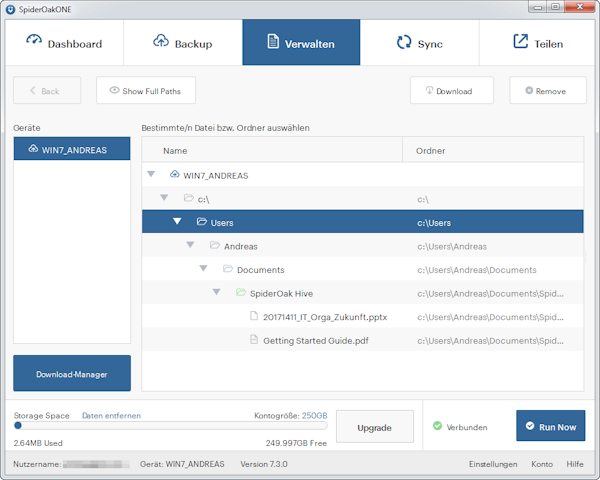Click the pptx file icon

point(254,316)
